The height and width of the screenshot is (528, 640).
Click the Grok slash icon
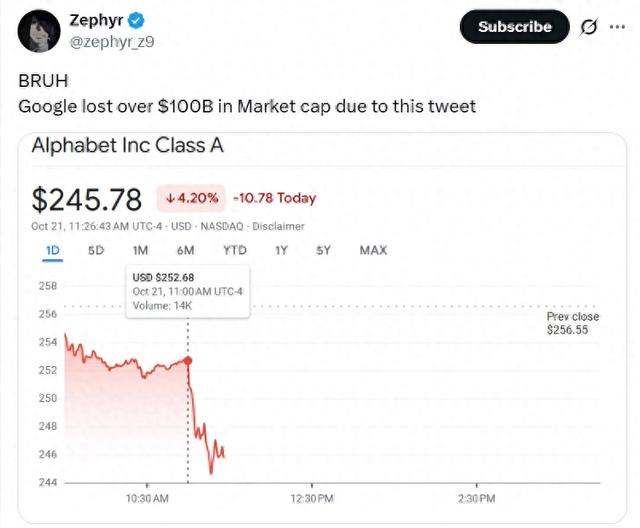coord(589,27)
